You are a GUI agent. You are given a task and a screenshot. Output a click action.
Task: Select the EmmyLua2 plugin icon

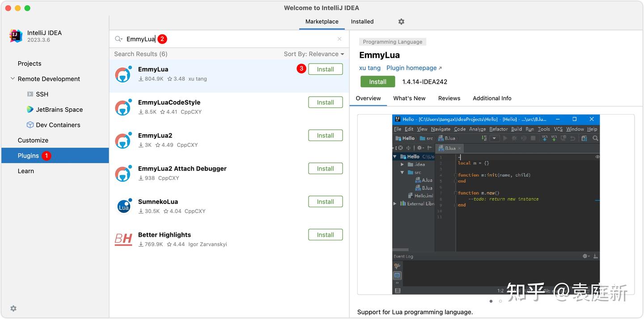click(x=123, y=140)
